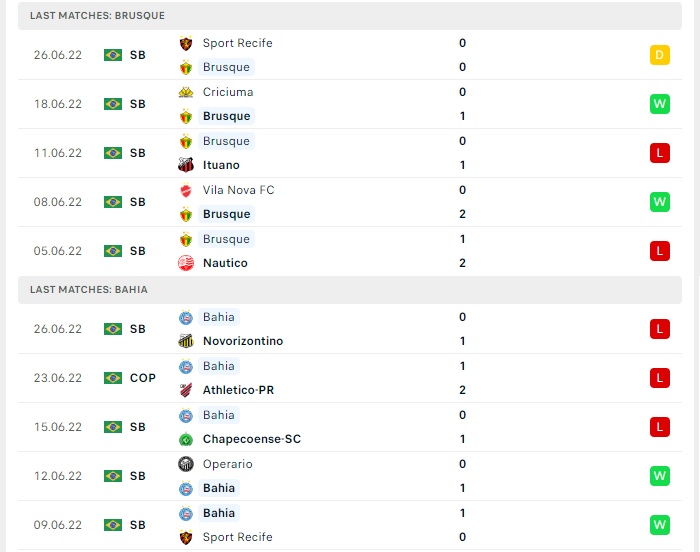Select the yellow D draw result badge
Screen dimensions: 700x552
click(x=660, y=55)
